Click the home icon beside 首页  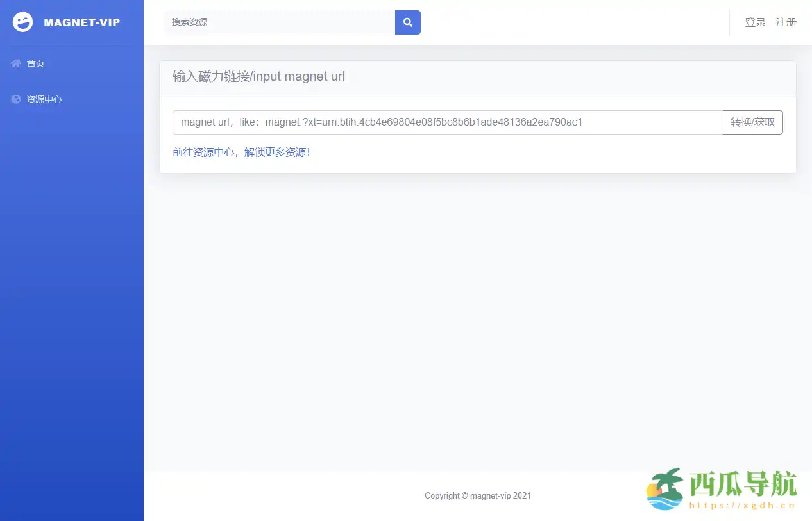point(16,63)
